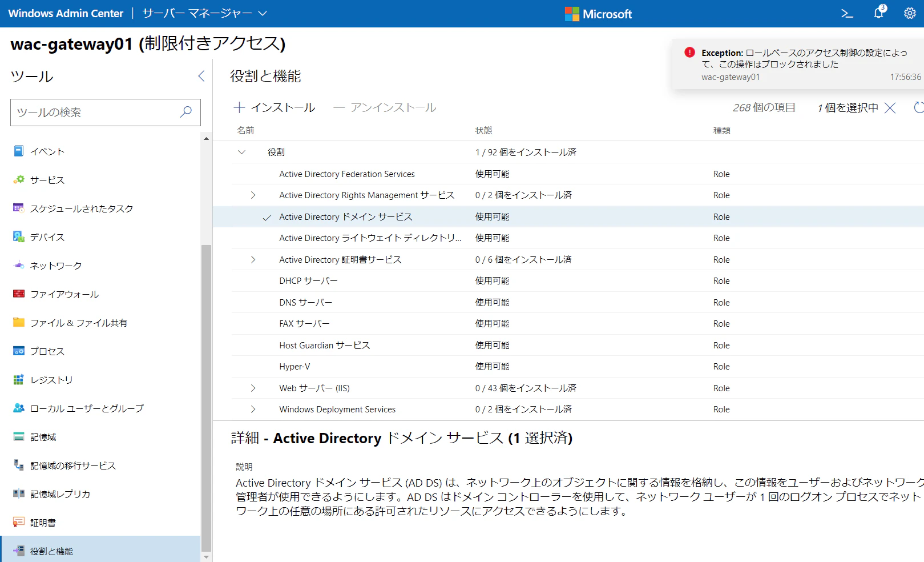Open the notifications bell

coord(879,12)
